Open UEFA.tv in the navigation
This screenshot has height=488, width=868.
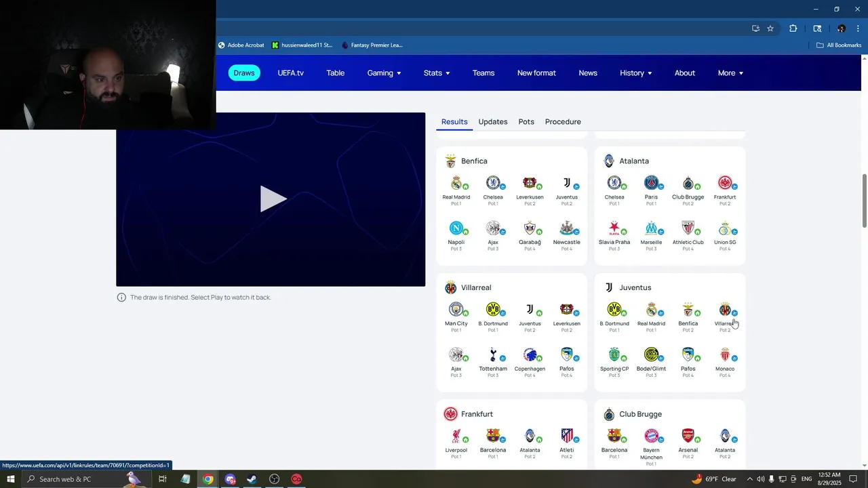click(x=291, y=73)
